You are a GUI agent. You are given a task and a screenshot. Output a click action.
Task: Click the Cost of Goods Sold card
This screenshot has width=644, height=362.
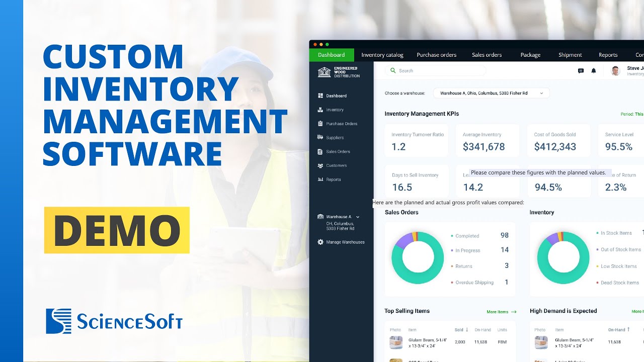559,141
